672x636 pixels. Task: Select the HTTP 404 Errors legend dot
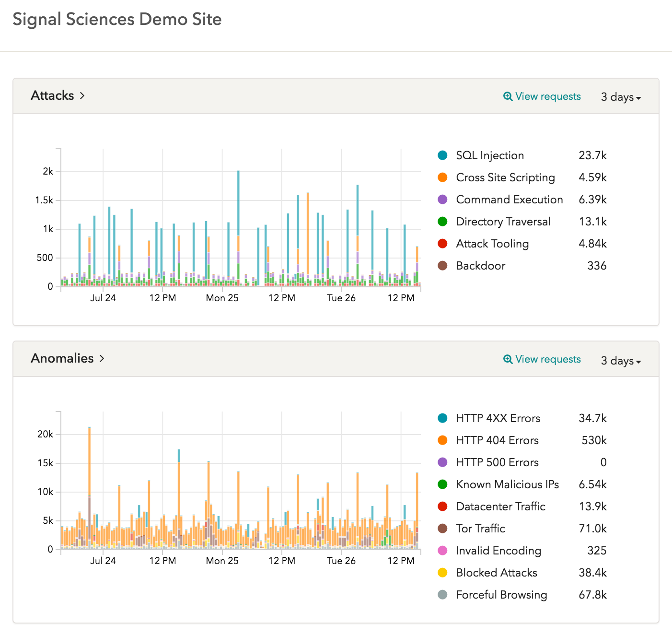(x=443, y=440)
